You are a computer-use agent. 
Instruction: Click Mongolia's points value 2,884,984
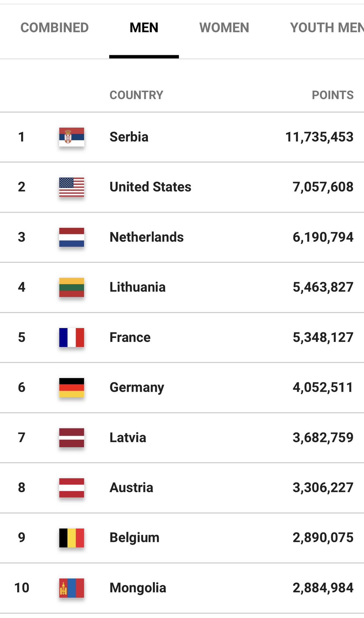323,588
